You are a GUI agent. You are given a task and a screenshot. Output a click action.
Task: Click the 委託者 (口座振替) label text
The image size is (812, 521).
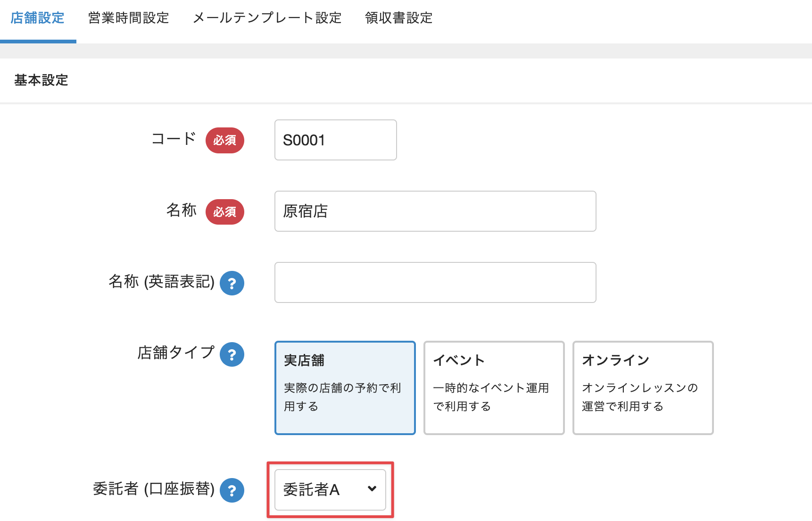pos(153,489)
